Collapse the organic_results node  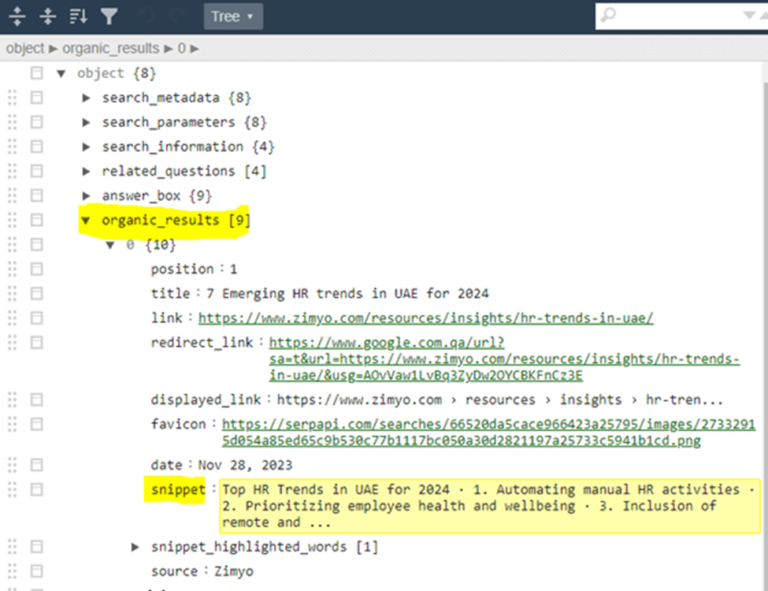[86, 220]
